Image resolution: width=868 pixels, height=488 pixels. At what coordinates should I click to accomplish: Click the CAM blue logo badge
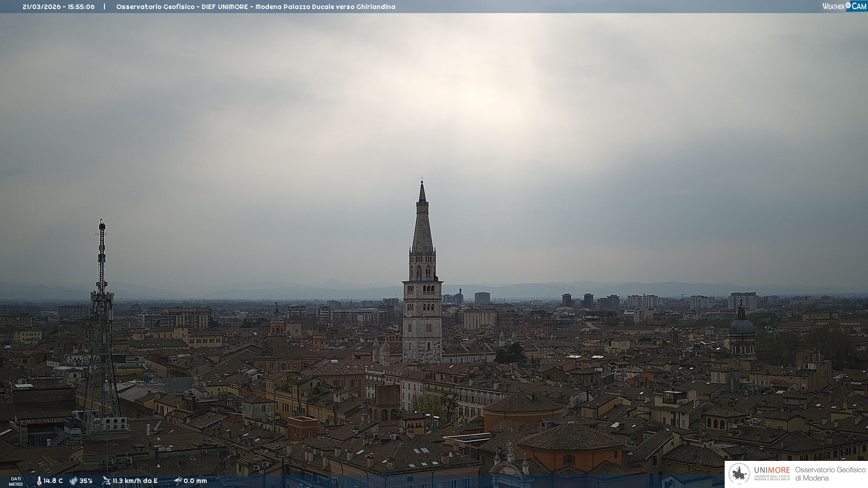click(859, 6)
